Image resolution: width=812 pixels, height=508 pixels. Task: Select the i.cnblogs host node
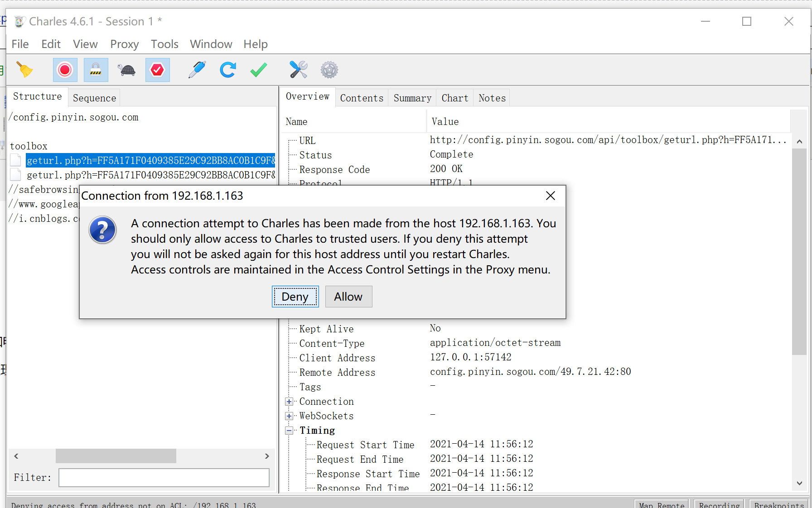pyautogui.click(x=44, y=219)
